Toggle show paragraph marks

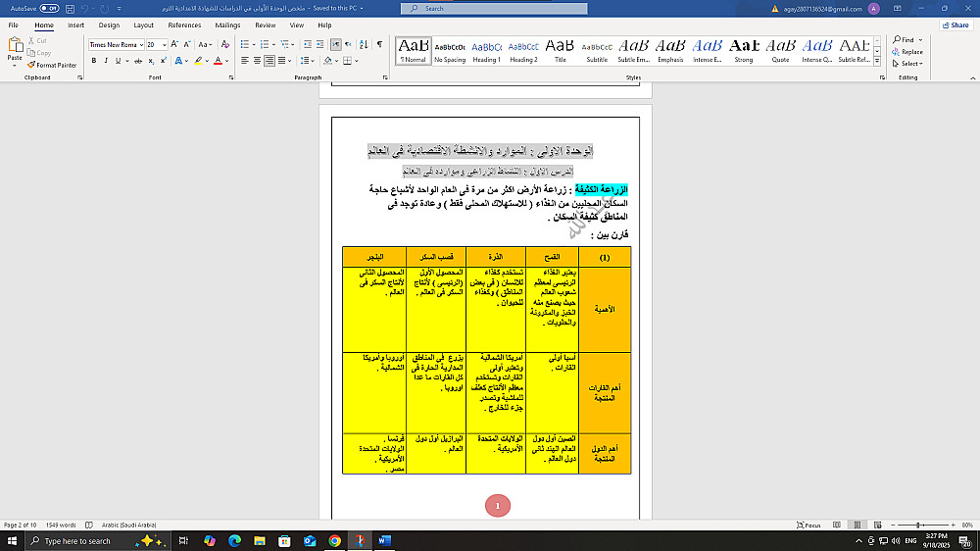coord(379,44)
